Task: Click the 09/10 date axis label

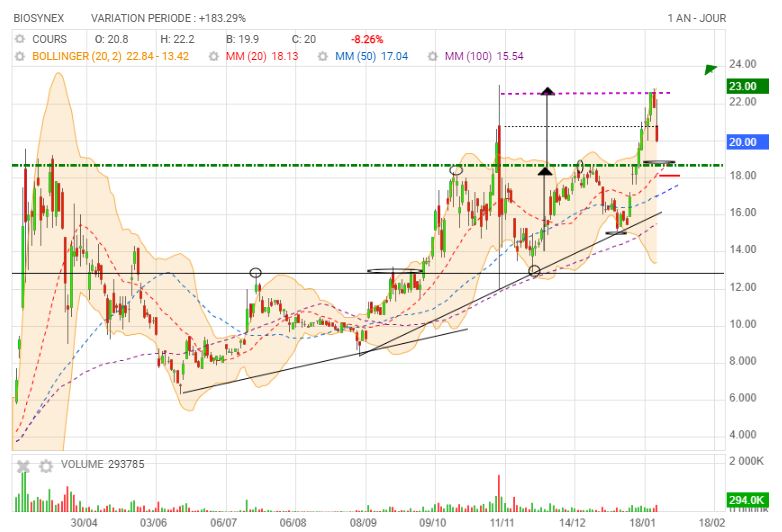Action: 432,523
